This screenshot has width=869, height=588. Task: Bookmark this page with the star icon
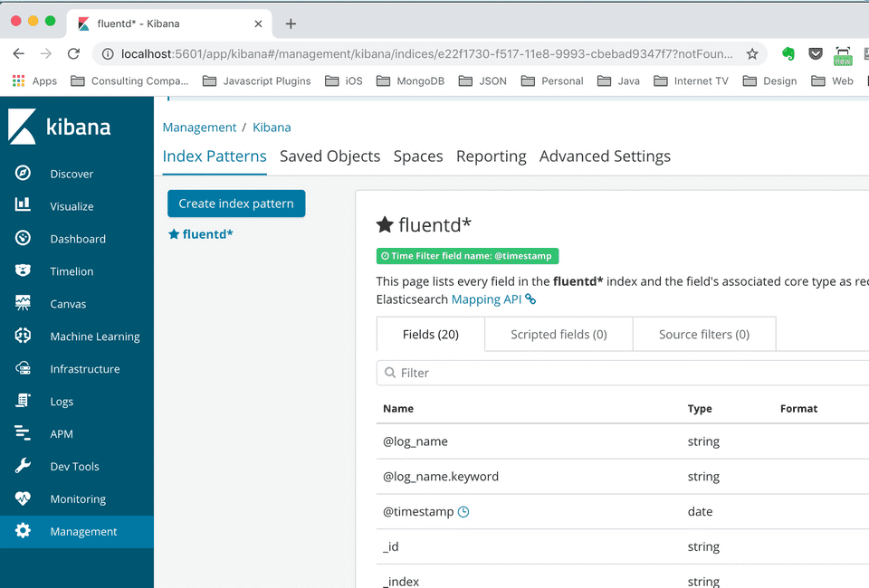point(752,54)
